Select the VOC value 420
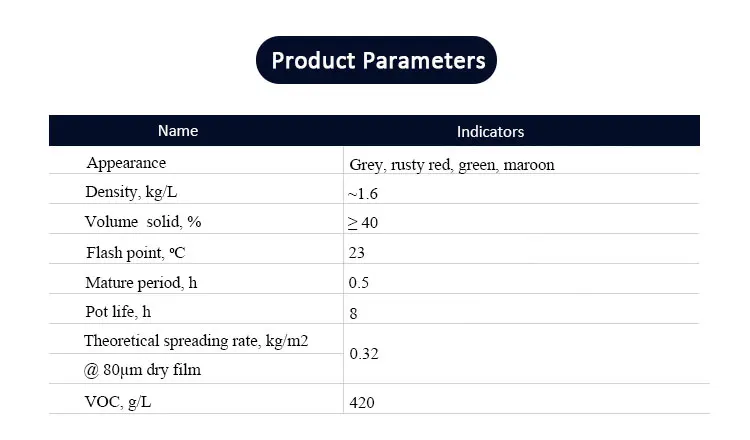750x440 pixels. [362, 403]
